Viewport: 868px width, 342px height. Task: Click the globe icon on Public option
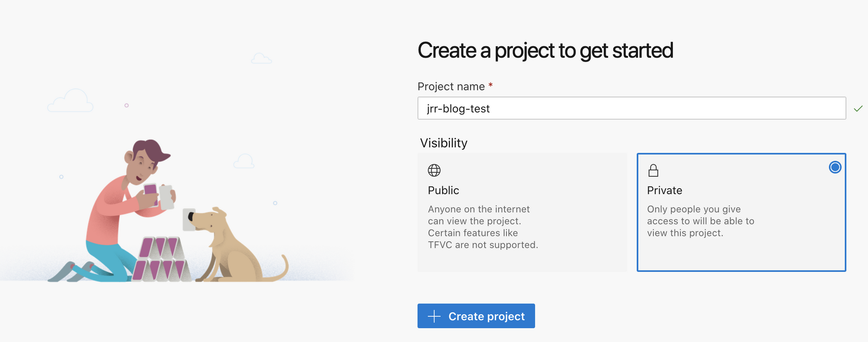[434, 170]
